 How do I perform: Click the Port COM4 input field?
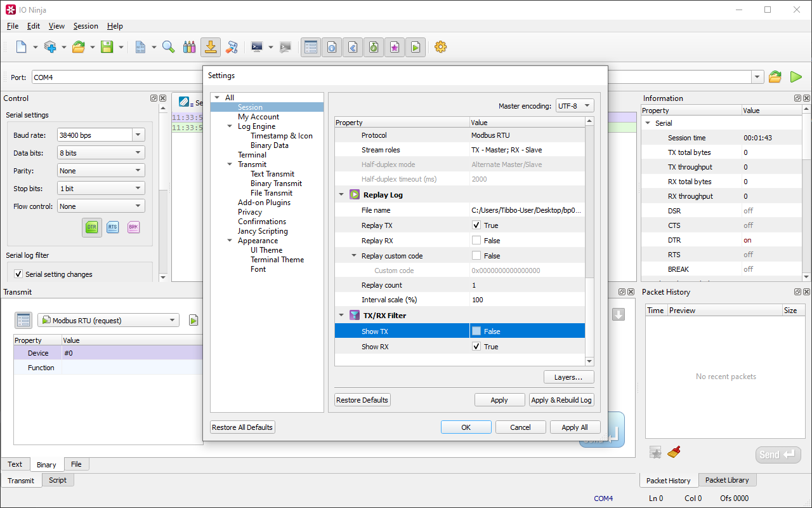pos(391,77)
